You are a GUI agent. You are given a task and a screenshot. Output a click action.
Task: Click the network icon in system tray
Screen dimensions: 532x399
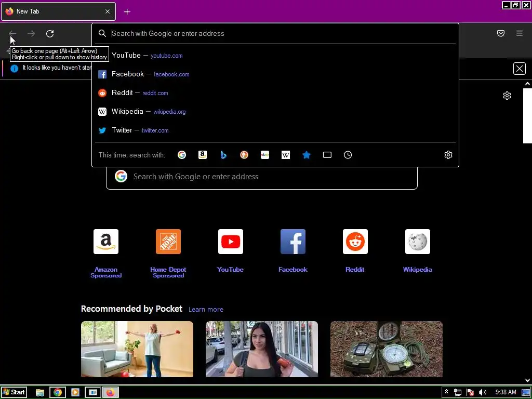[458, 393]
